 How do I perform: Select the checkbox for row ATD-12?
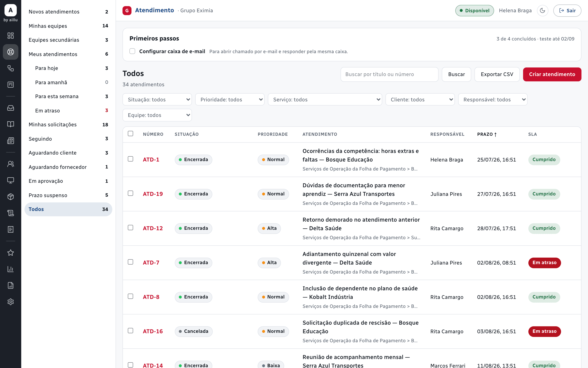tap(130, 228)
